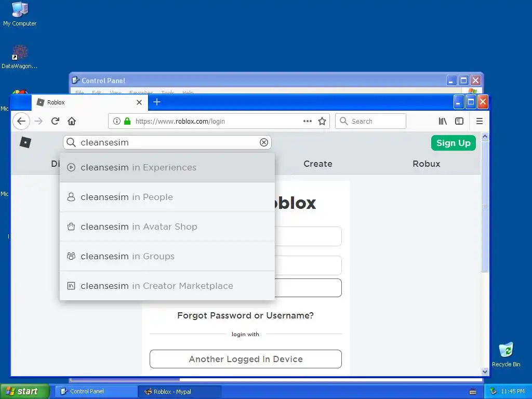Search cleansesim in Groups
The width and height of the screenshot is (532, 399).
pyautogui.click(x=167, y=256)
